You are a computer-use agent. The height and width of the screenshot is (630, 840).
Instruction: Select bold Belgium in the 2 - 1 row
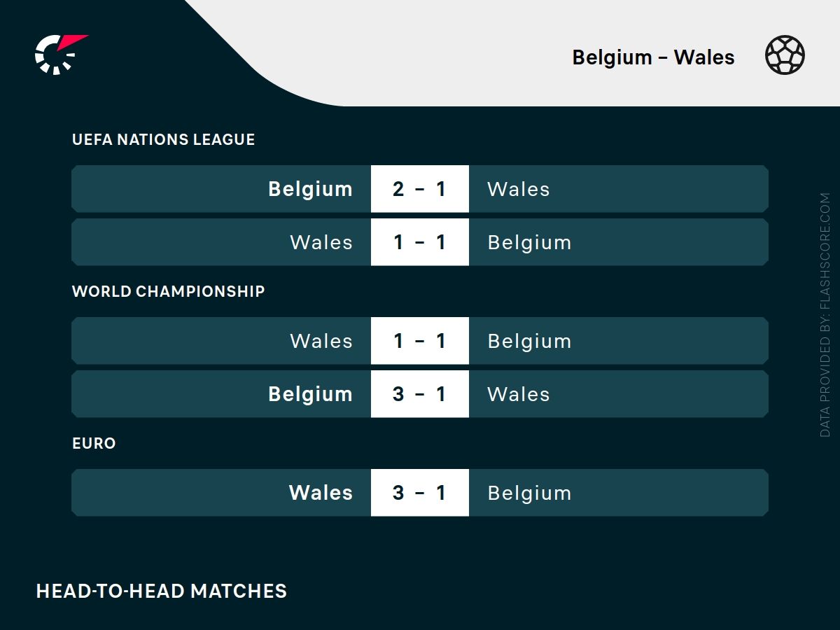click(x=310, y=189)
